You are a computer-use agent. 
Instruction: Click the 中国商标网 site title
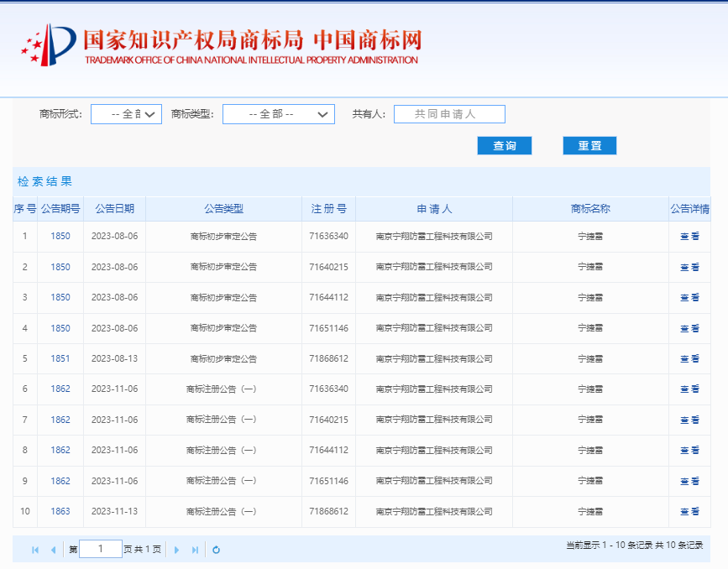(368, 40)
